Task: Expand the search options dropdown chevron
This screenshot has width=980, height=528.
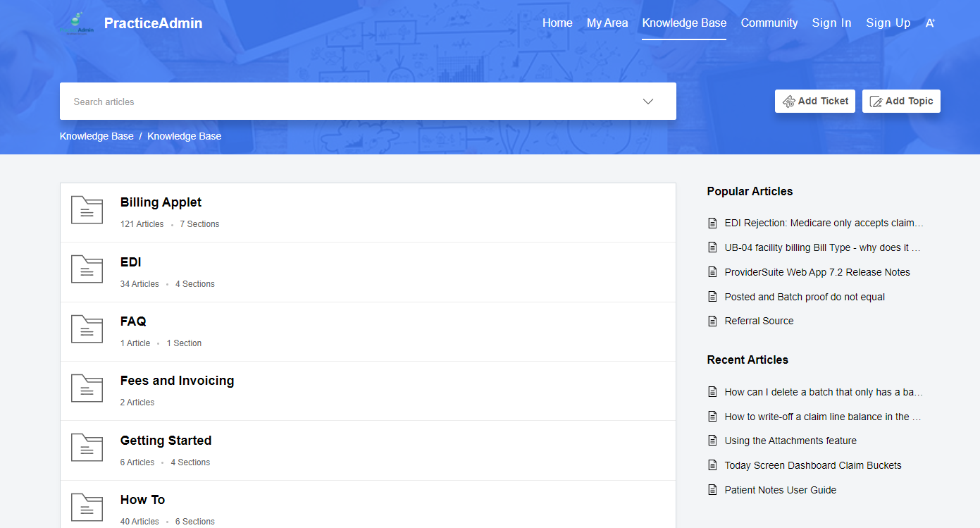Action: [x=648, y=102]
